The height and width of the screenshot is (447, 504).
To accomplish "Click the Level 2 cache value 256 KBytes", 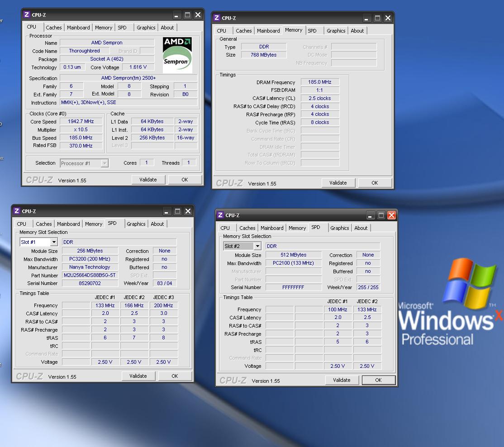I will 152,138.
